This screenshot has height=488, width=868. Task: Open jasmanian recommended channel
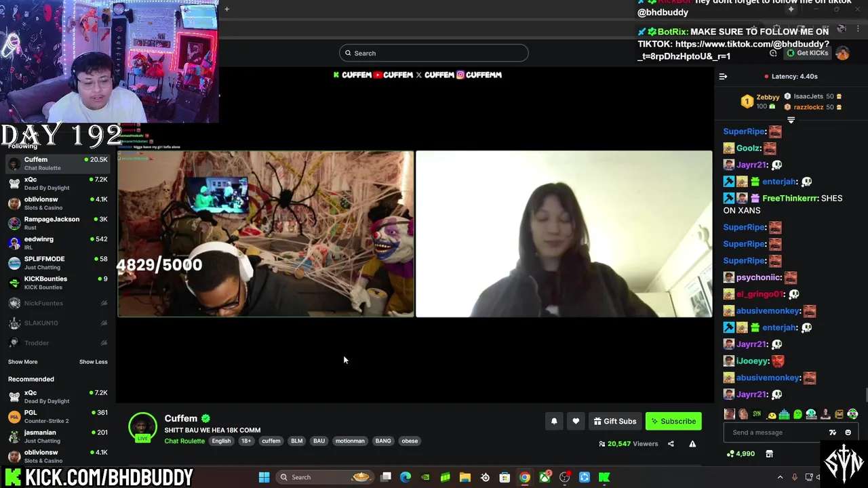coord(58,436)
